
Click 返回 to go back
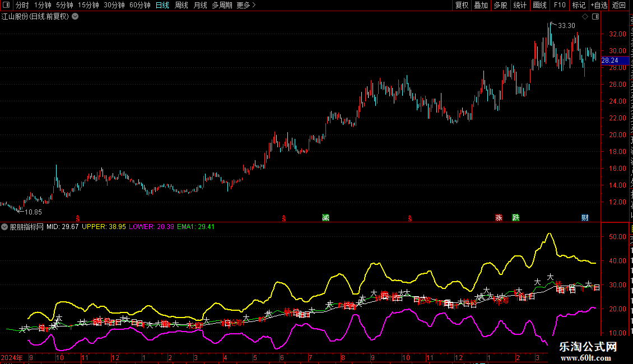[x=619, y=5]
